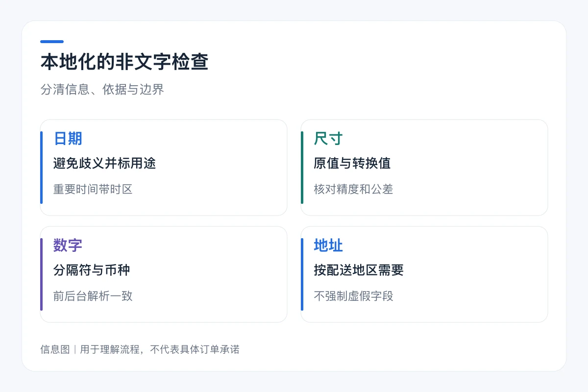The width and height of the screenshot is (588, 392).
Task: Select the line 核对精度和公差
Action: (353, 189)
